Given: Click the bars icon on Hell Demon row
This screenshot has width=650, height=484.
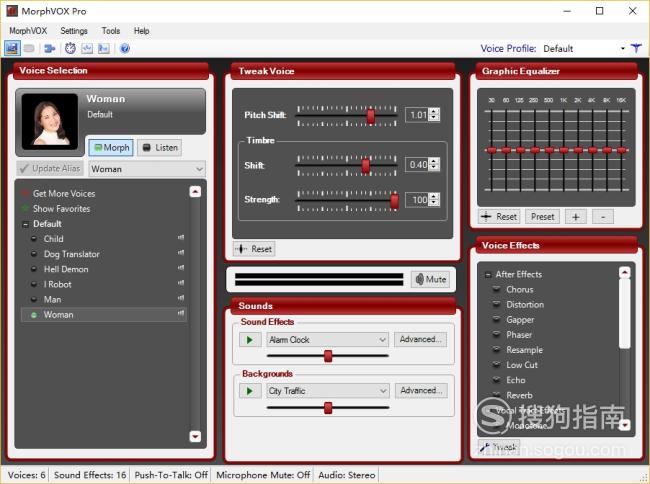Looking at the screenshot, I should click(181, 268).
